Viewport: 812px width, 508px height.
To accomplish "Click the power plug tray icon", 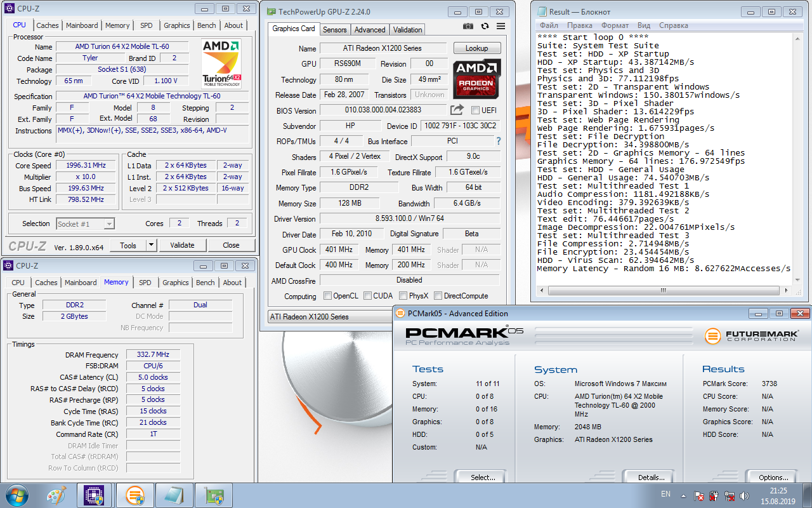I will (714, 495).
